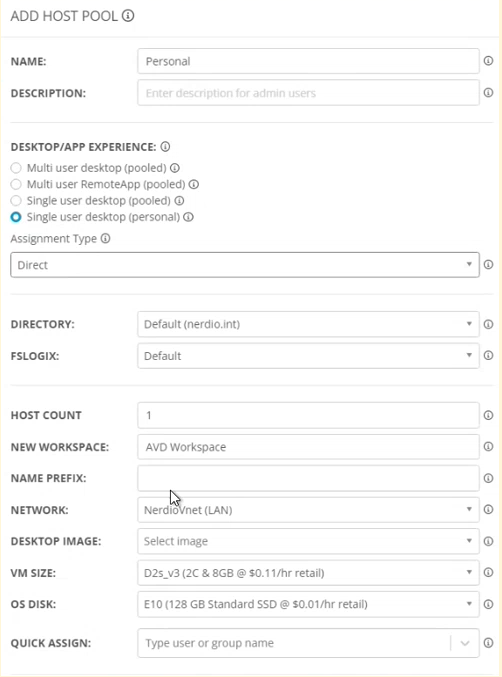Open the Network NerdioVnet (LAN) dropdown
This screenshot has width=502, height=677.
pos(308,510)
